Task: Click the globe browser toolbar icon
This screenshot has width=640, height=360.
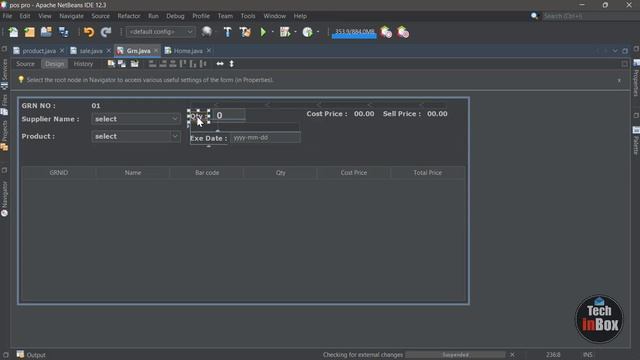Action: pyautogui.click(x=207, y=32)
